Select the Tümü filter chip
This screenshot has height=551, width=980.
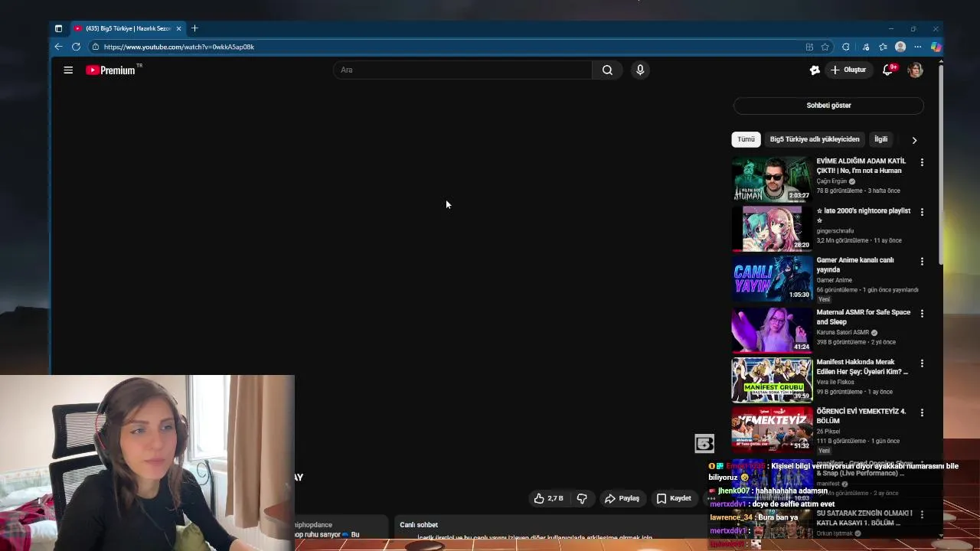click(746, 139)
